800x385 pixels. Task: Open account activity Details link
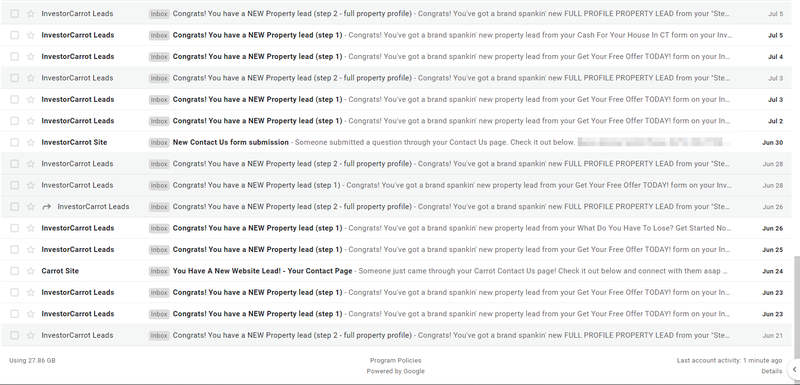pos(771,371)
